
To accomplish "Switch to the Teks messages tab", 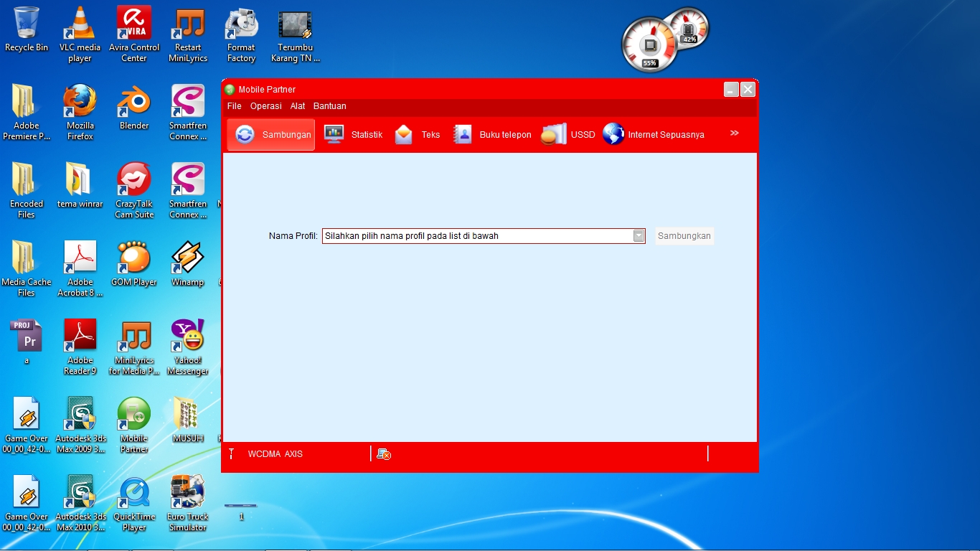I will pos(417,134).
